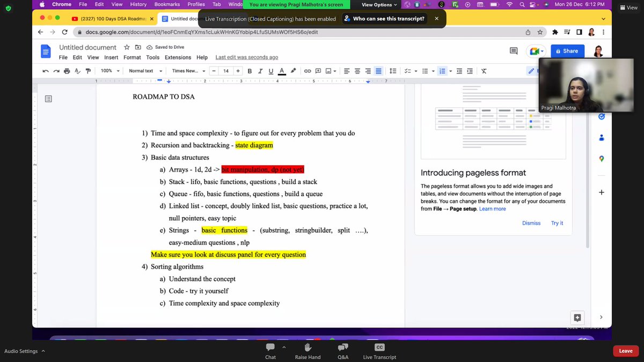Select Justify alignment
The width and height of the screenshot is (644, 362).
click(379, 71)
